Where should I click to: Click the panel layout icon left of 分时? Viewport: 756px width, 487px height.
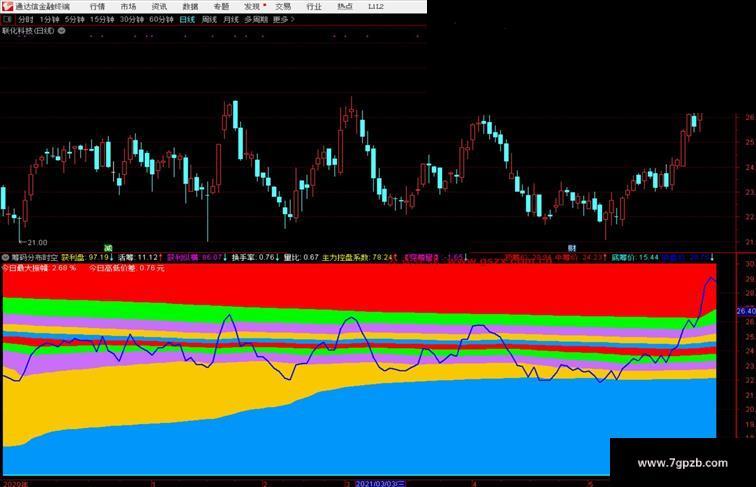pos(7,19)
